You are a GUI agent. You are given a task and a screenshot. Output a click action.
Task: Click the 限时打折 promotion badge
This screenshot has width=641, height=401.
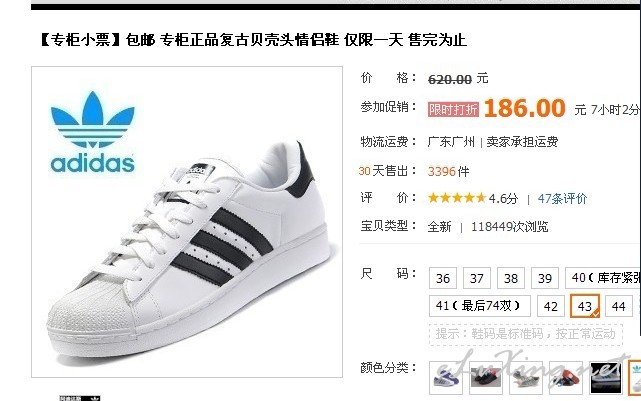(x=453, y=110)
